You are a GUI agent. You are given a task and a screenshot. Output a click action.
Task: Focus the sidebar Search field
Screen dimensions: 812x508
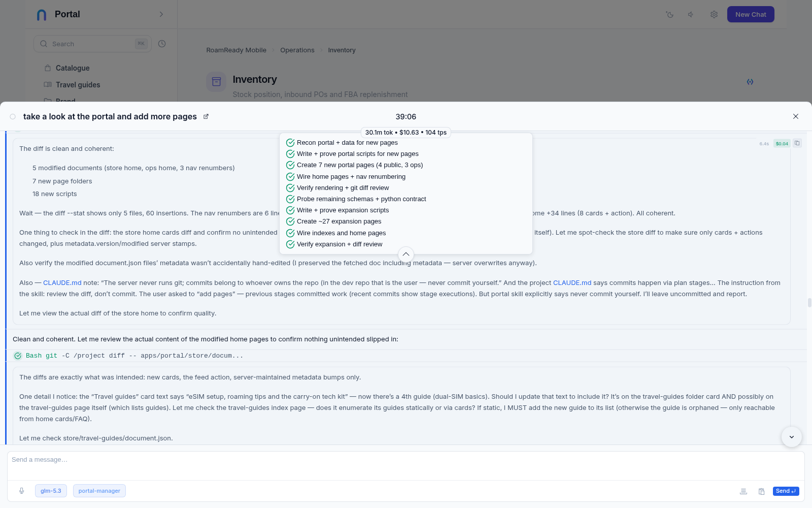pyautogui.click(x=92, y=44)
